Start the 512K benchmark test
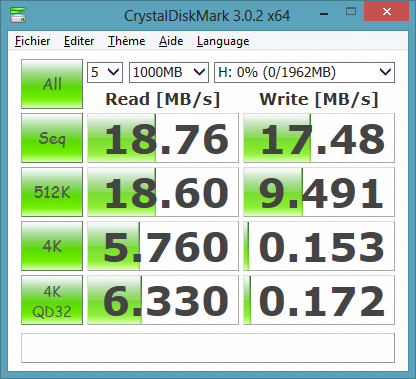This screenshot has height=379, width=416. pos(52,192)
